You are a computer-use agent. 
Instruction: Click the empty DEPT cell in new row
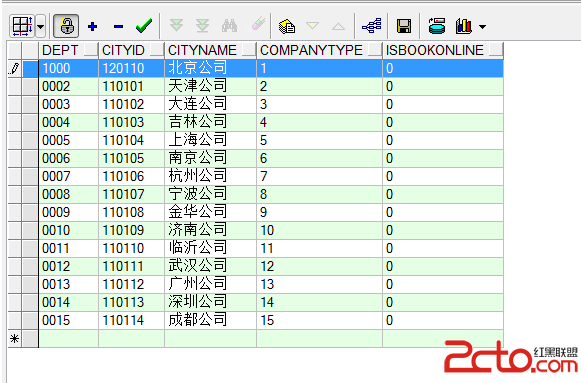tap(69, 339)
